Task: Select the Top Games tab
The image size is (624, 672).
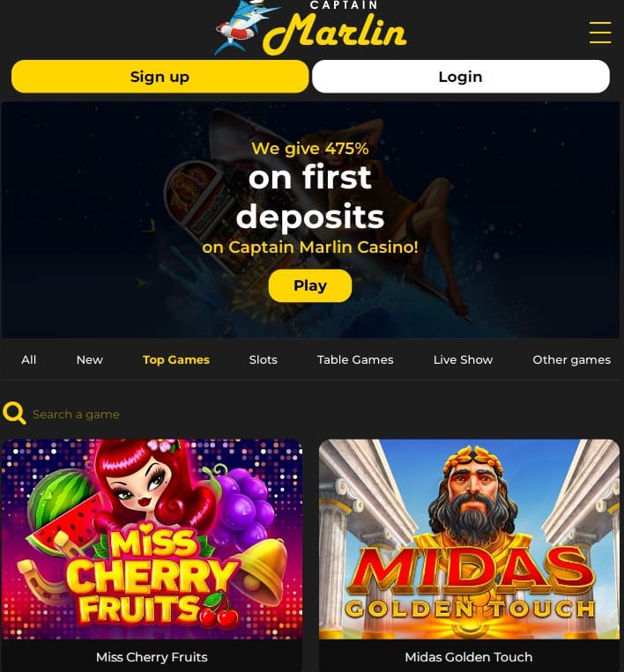Action: (176, 359)
